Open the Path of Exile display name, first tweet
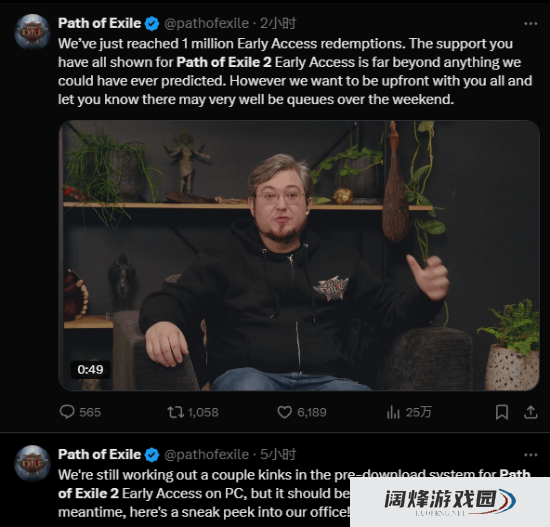 coord(100,23)
